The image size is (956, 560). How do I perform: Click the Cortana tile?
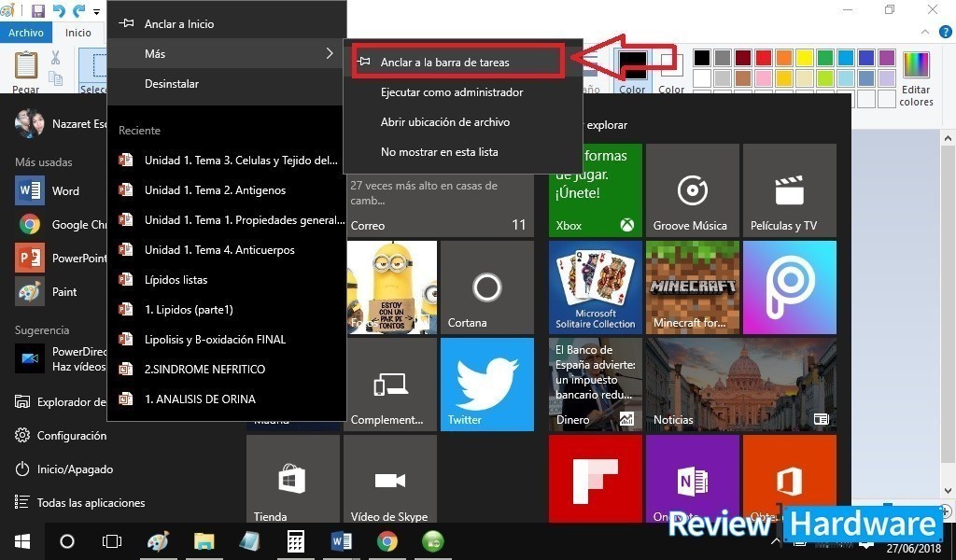[486, 287]
